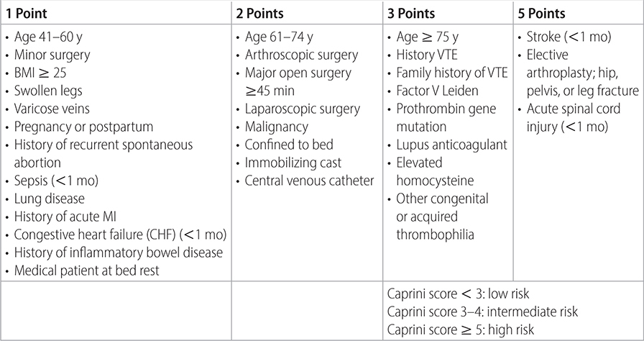Select the "5 Points" column header

pyautogui.click(x=542, y=14)
